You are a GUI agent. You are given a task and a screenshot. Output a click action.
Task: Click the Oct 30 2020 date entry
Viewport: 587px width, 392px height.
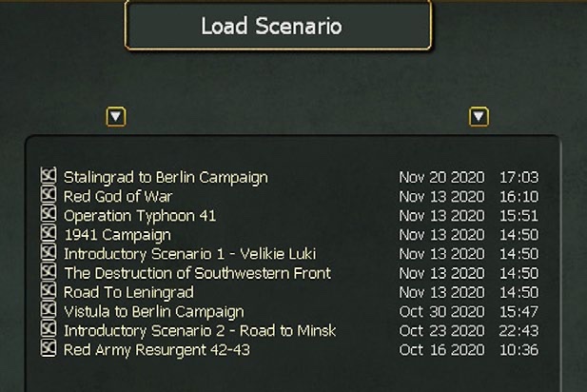(441, 311)
